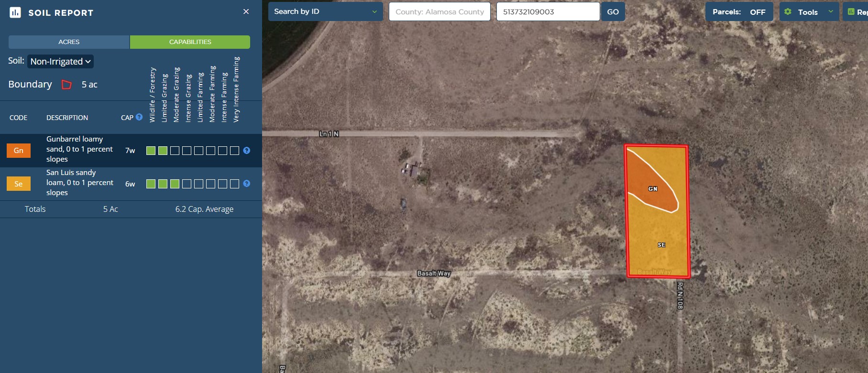Click the CAP column help icon
This screenshot has height=373, width=868.
pyautogui.click(x=139, y=117)
